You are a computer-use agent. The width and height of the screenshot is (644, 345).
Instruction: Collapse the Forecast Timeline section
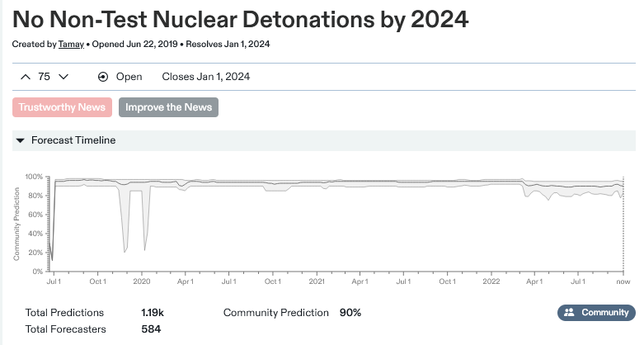pyautogui.click(x=21, y=140)
